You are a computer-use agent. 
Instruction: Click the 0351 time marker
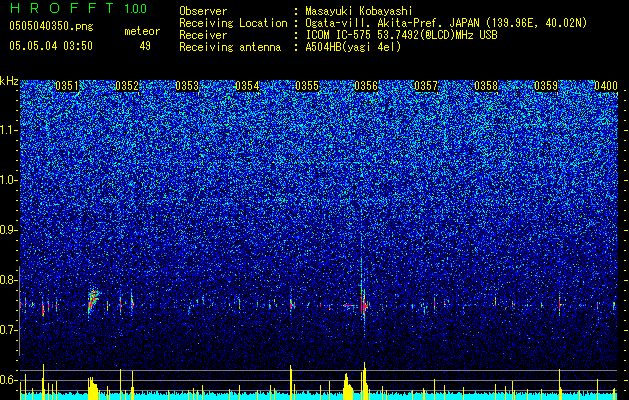coord(67,86)
